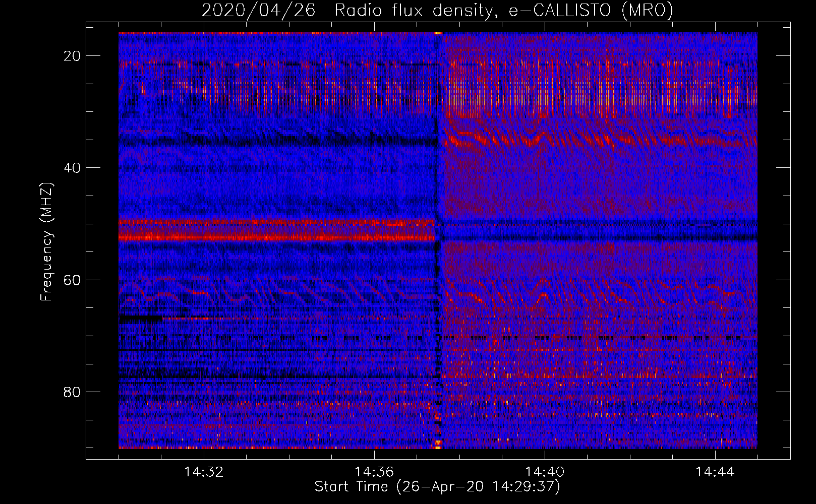The image size is (816, 504).
Task: Click the time tick label '14:36'
Action: tap(374, 472)
